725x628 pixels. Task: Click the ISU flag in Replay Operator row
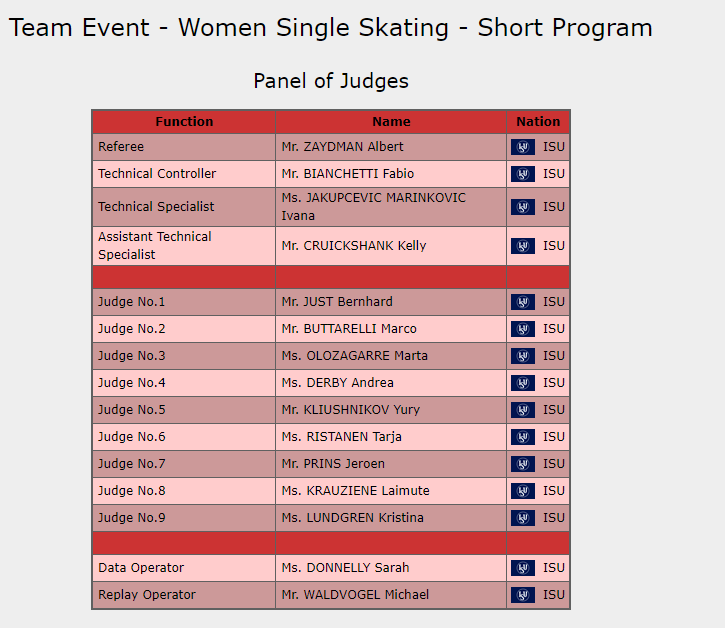(x=523, y=595)
